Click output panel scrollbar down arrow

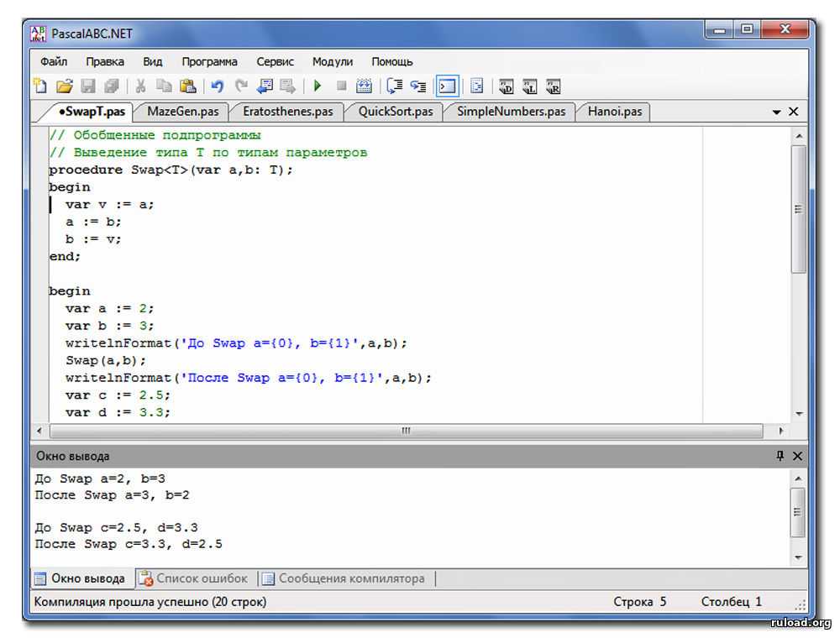[x=798, y=557]
